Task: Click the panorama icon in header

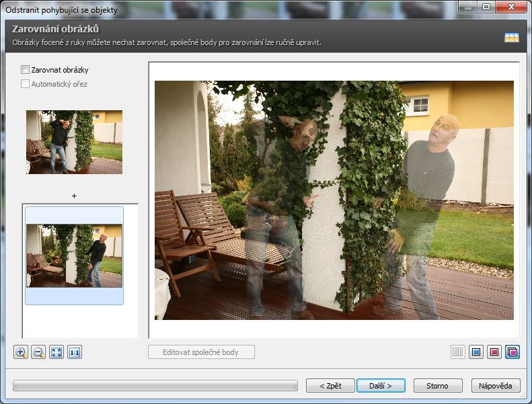Action: point(512,38)
